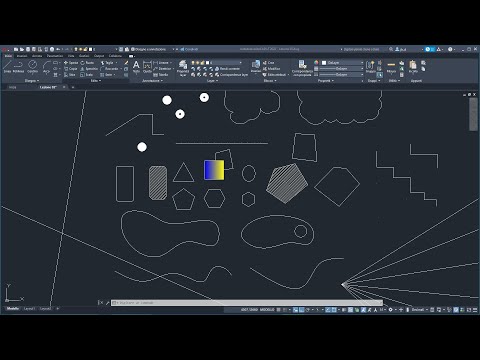The height and width of the screenshot is (360, 480).
Task: Select the Quota (Dimension) tool
Action: coord(147,67)
